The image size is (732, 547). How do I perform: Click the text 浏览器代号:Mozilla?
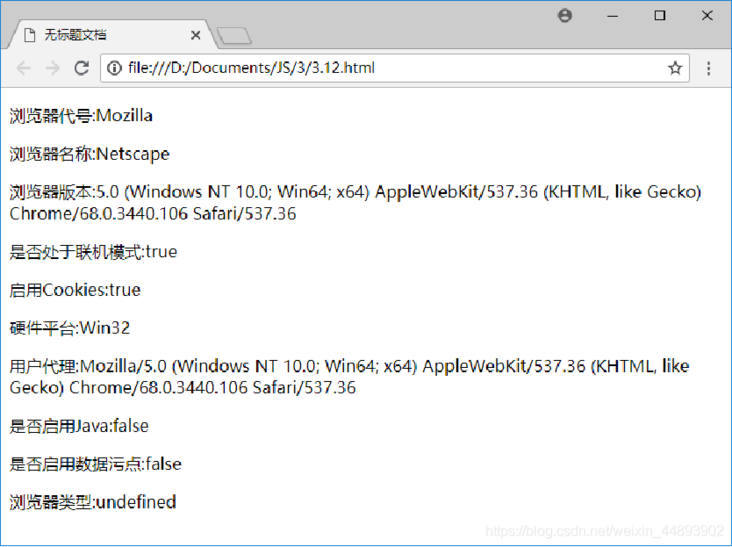pyautogui.click(x=81, y=116)
